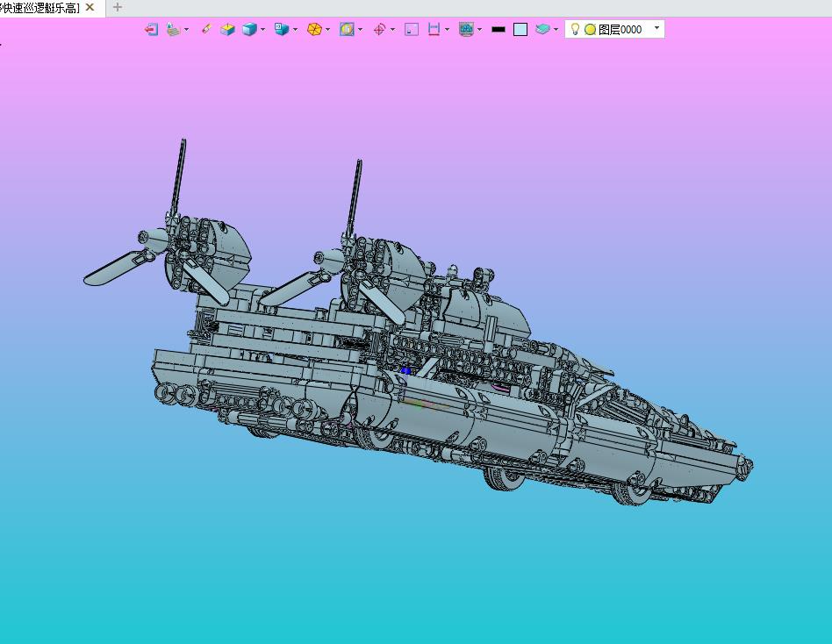Expand the orange faceted polygon dropdown
Viewport: 832px width, 644px height.
(327, 30)
